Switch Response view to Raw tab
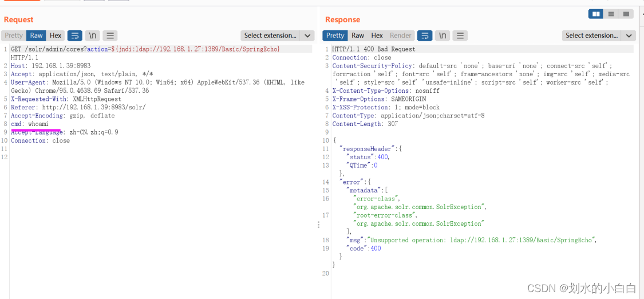 pos(358,36)
